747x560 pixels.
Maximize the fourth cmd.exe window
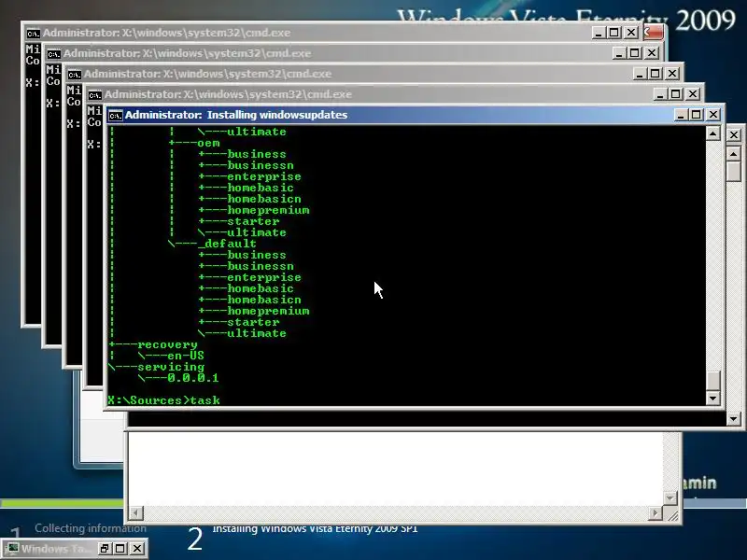pyautogui.click(x=675, y=94)
